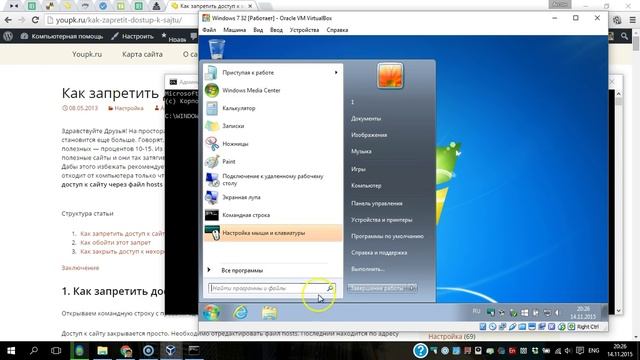Click VirtualBox optical disk status icon
The width and height of the screenshot is (640, 360).
[493, 327]
